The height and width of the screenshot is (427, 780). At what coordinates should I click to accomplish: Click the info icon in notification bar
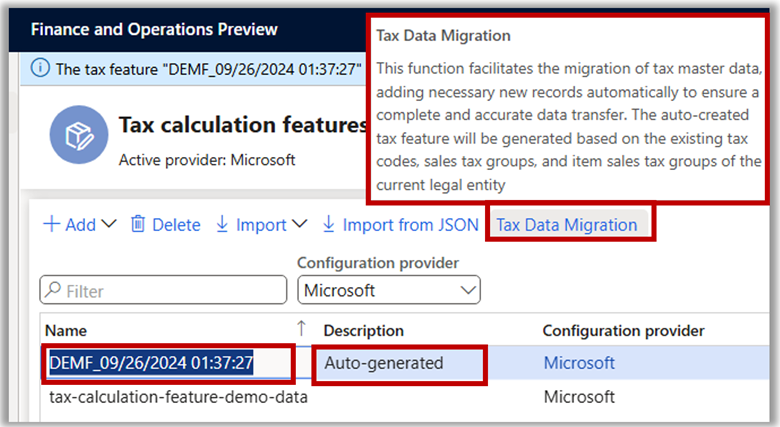40,68
